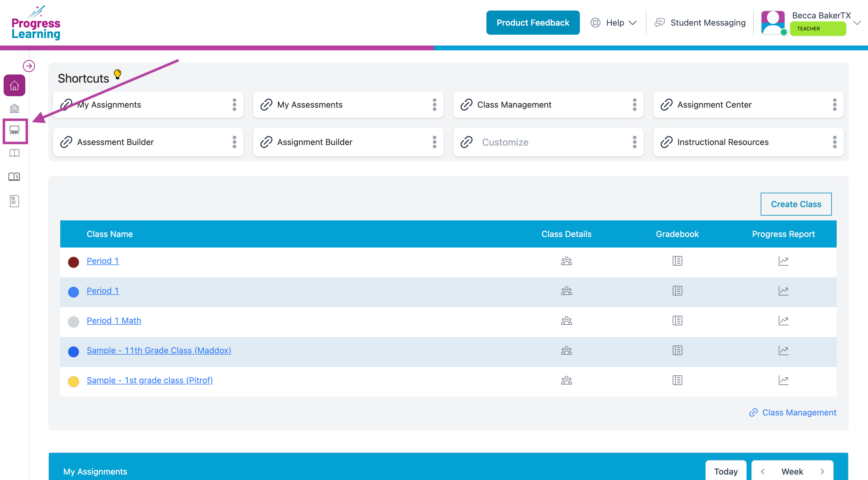Open the reports document icon in the sidebar
Viewport: 868px width, 480px height.
click(x=14, y=201)
